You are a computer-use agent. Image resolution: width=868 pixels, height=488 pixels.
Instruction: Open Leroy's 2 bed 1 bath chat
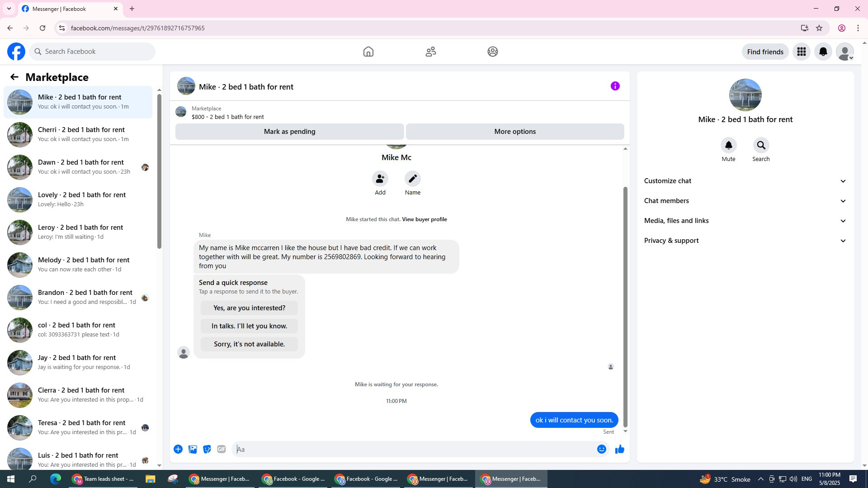78,232
